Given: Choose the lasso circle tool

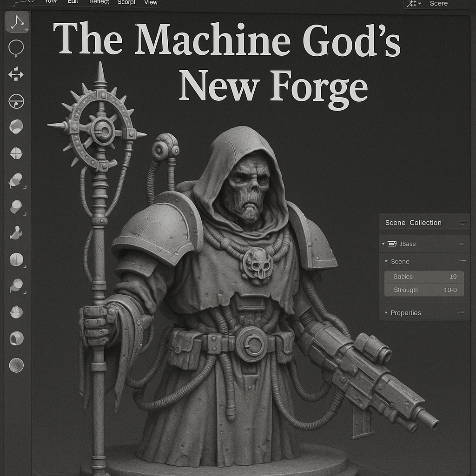Looking at the screenshot, I should tap(16, 48).
